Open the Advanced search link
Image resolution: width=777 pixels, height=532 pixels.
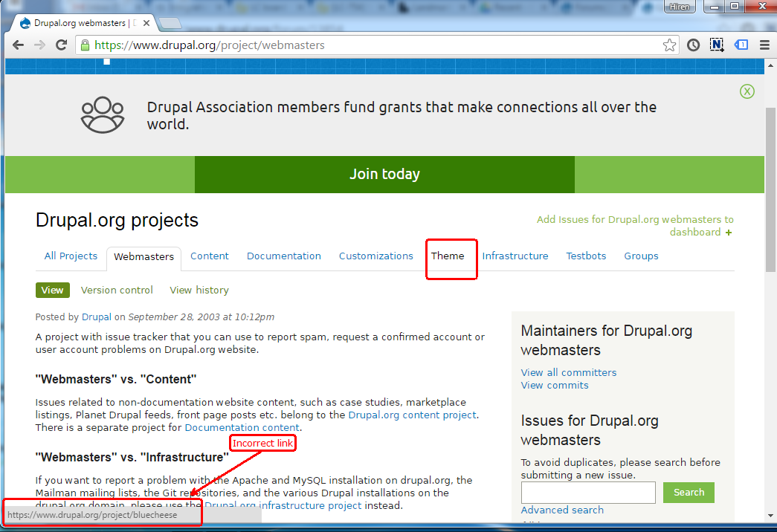tap(562, 510)
